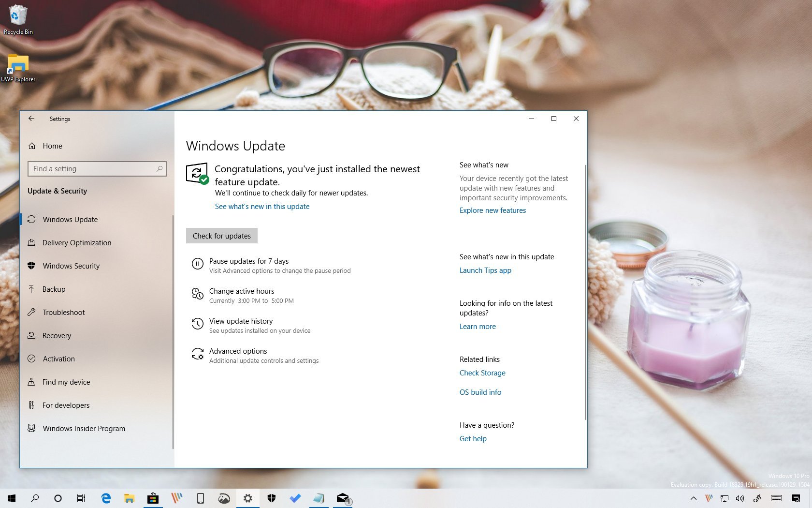Open Task View on the taskbar
The height and width of the screenshot is (508, 812).
point(81,498)
